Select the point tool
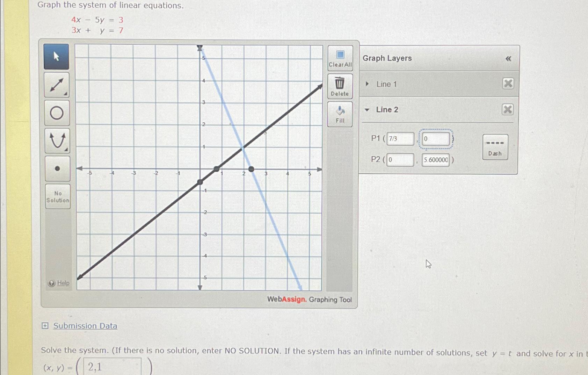The height and width of the screenshot is (375, 588). [58, 168]
